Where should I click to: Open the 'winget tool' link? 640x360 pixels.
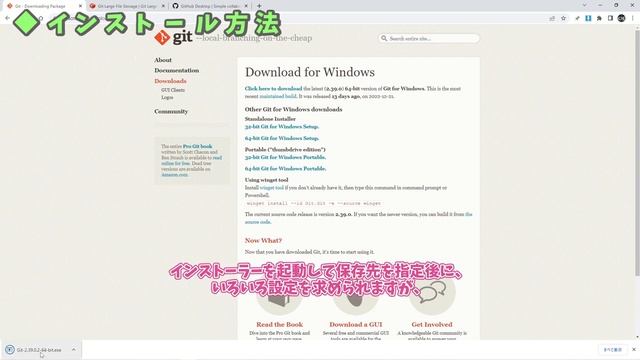pos(271,188)
